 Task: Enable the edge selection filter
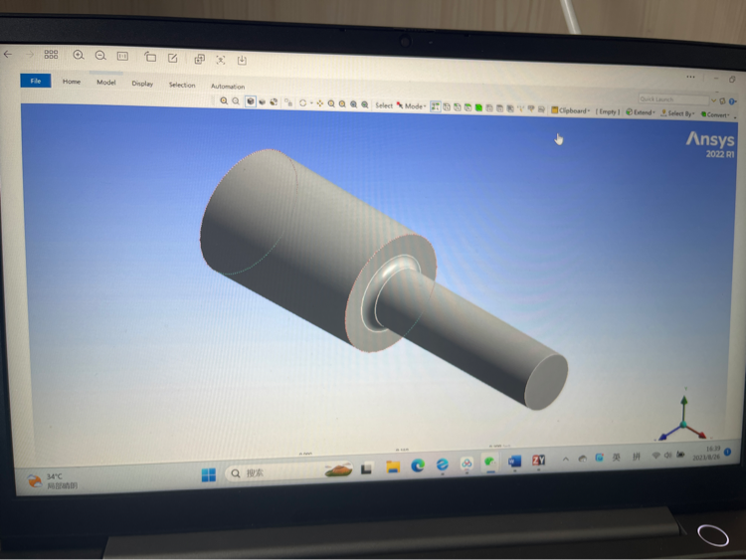point(458,107)
